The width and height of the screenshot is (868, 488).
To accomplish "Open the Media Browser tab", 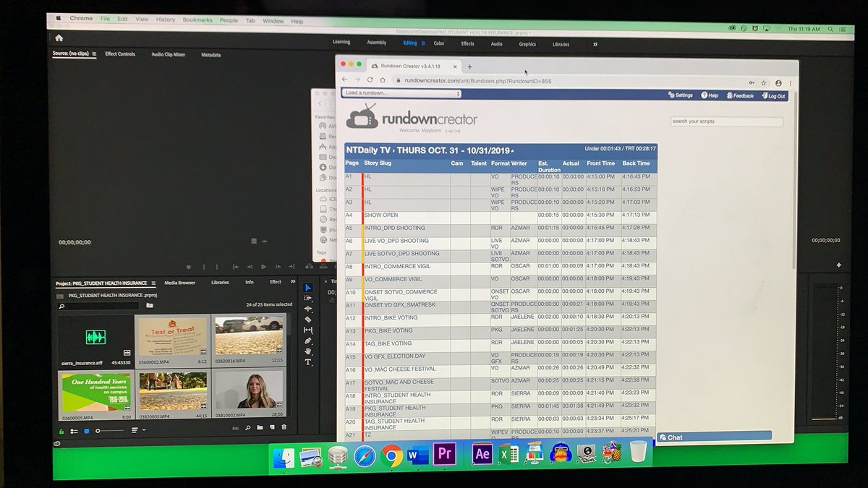I will (179, 283).
